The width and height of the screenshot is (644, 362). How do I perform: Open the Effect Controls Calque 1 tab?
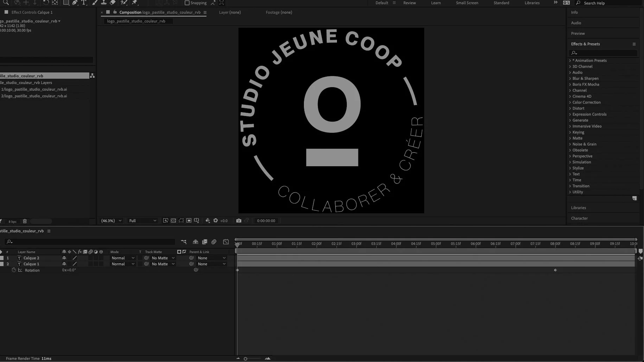pyautogui.click(x=32, y=12)
